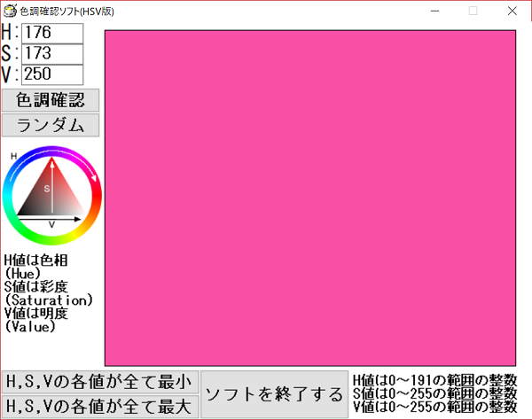Screen dimensions: 532x420
Task: Click the V値は明度 description text
Action: [36, 313]
